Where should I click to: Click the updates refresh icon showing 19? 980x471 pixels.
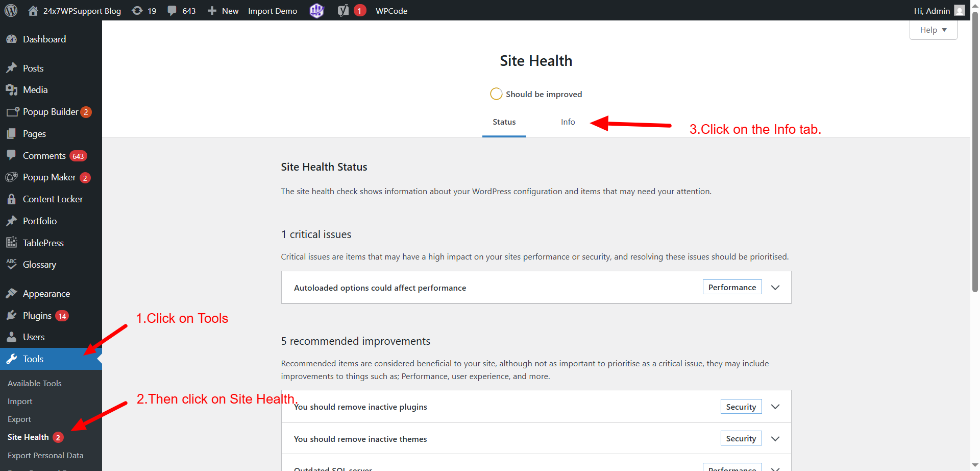(x=137, y=11)
